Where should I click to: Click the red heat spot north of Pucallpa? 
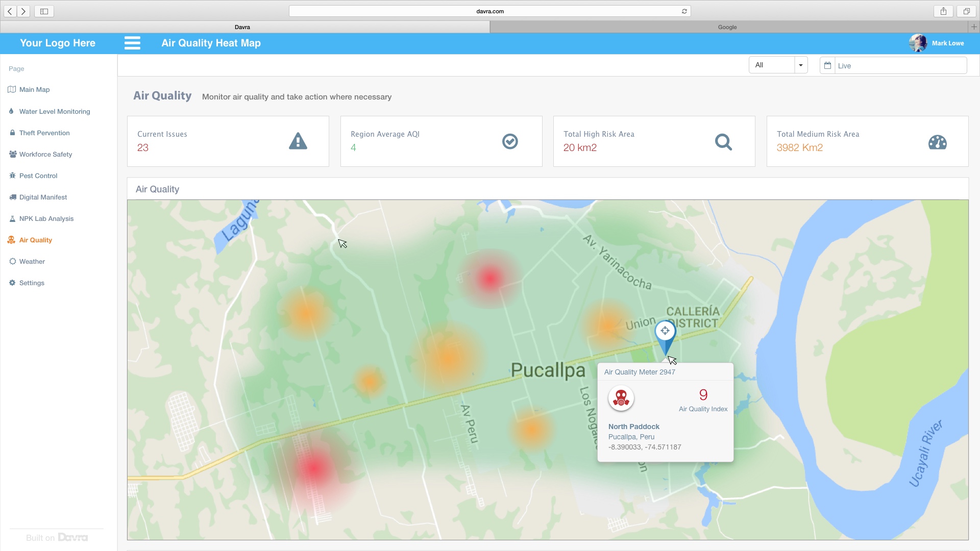click(489, 279)
